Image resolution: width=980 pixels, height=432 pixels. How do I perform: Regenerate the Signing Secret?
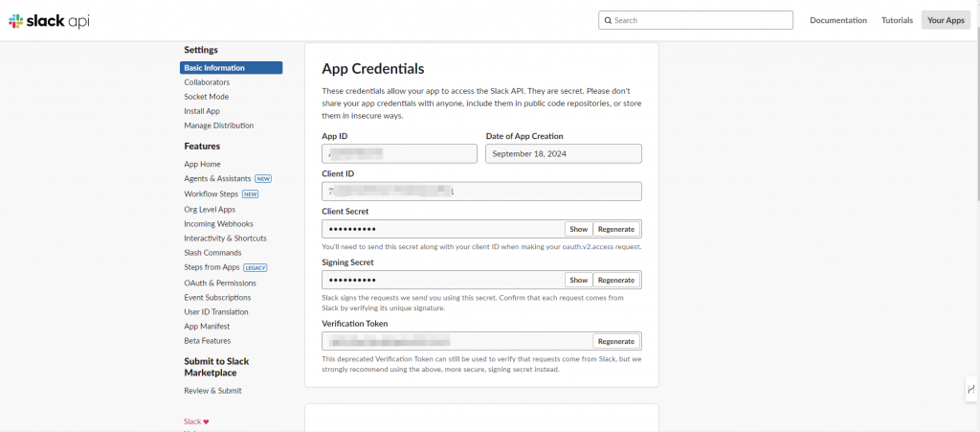[615, 280]
